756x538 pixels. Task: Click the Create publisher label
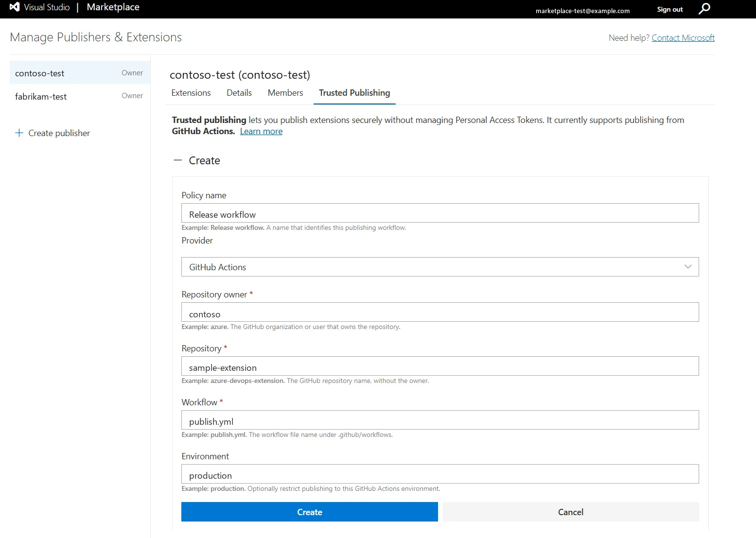click(x=59, y=133)
